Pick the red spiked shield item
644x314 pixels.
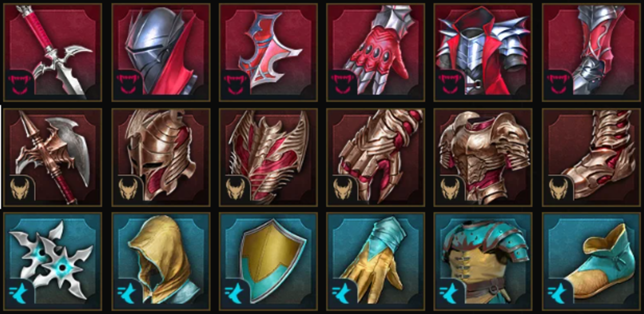[x=268, y=52]
